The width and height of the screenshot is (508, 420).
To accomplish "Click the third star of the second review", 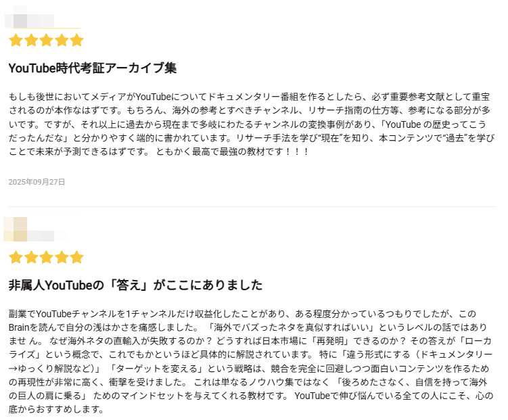I will click(46, 258).
